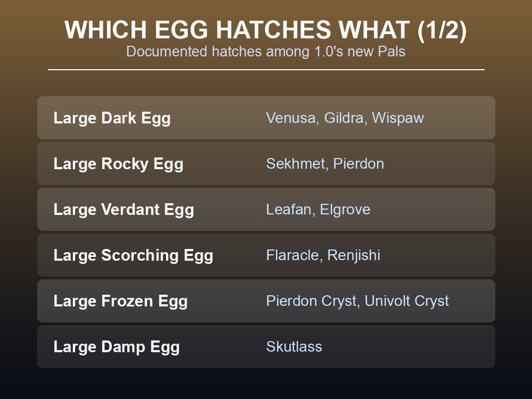Select the Pierdon Cryst, Univolt Cryst hatch list

pos(358,301)
